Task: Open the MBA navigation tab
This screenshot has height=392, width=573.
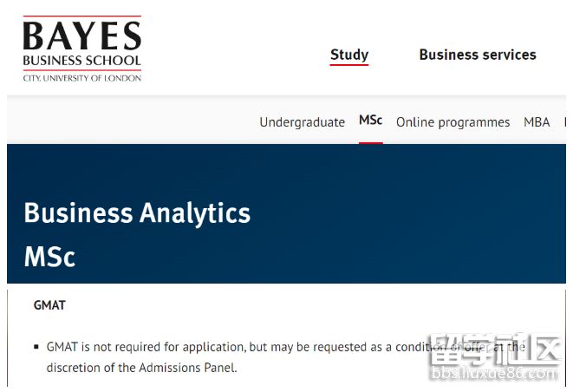Action: [x=537, y=122]
